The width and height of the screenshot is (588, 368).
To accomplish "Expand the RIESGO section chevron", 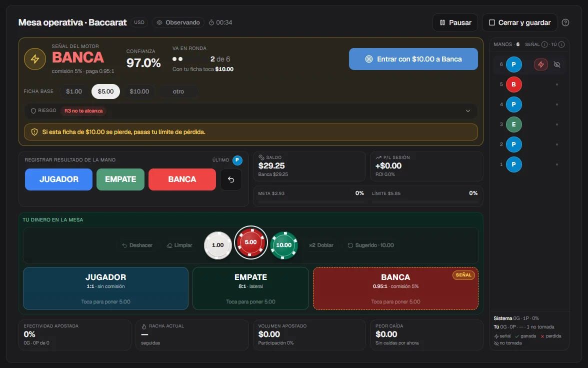I will click(468, 111).
